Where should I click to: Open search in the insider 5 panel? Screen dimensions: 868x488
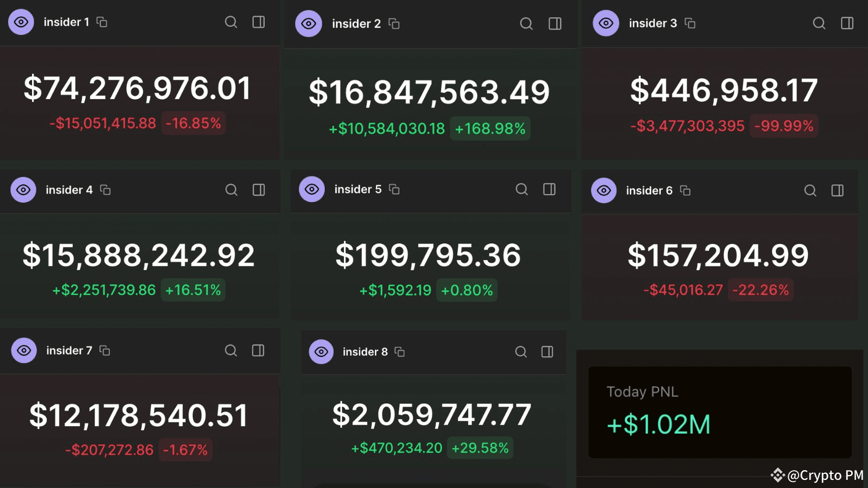tap(521, 190)
